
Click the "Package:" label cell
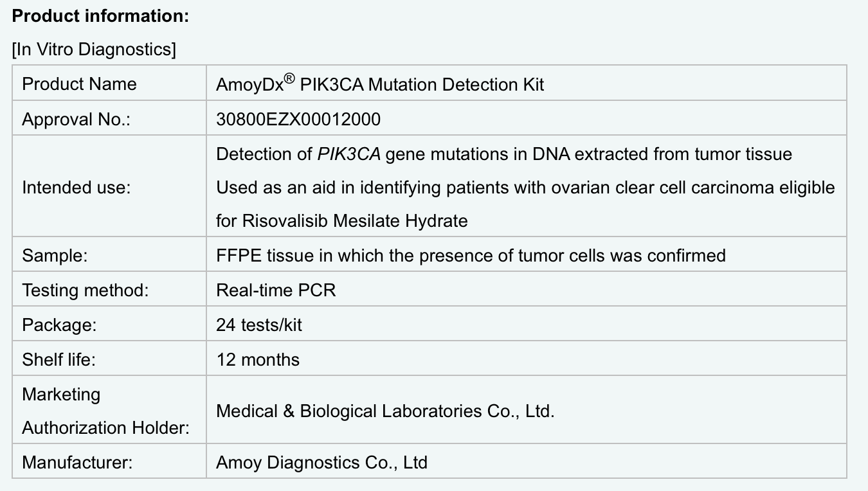59,325
